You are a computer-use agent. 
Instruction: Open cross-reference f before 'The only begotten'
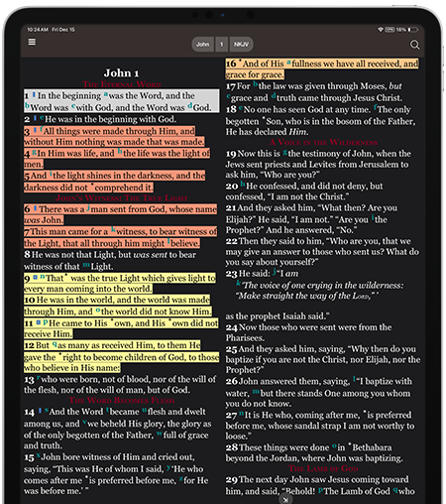coord(375,107)
